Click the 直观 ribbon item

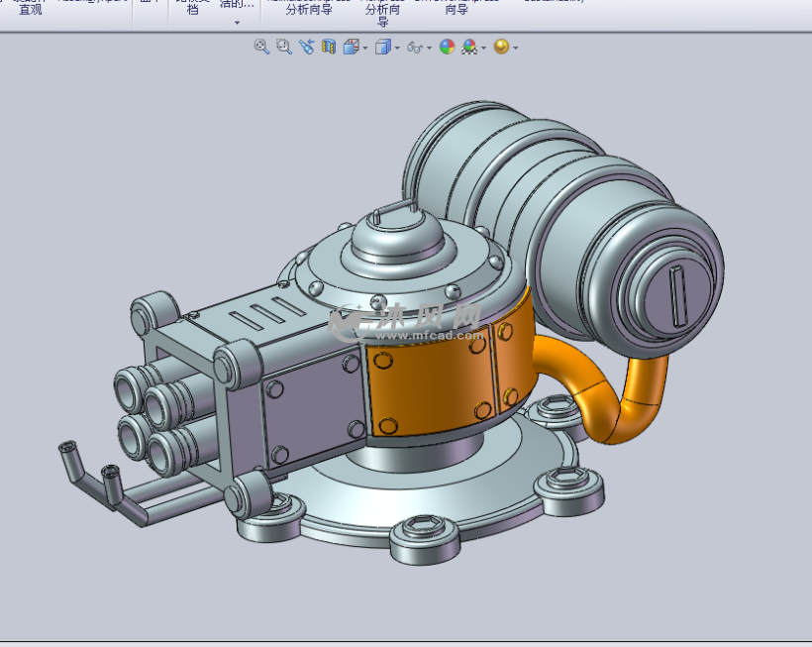(29, 12)
